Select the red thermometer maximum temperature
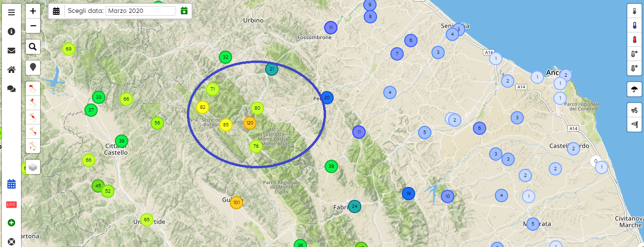 [634, 40]
